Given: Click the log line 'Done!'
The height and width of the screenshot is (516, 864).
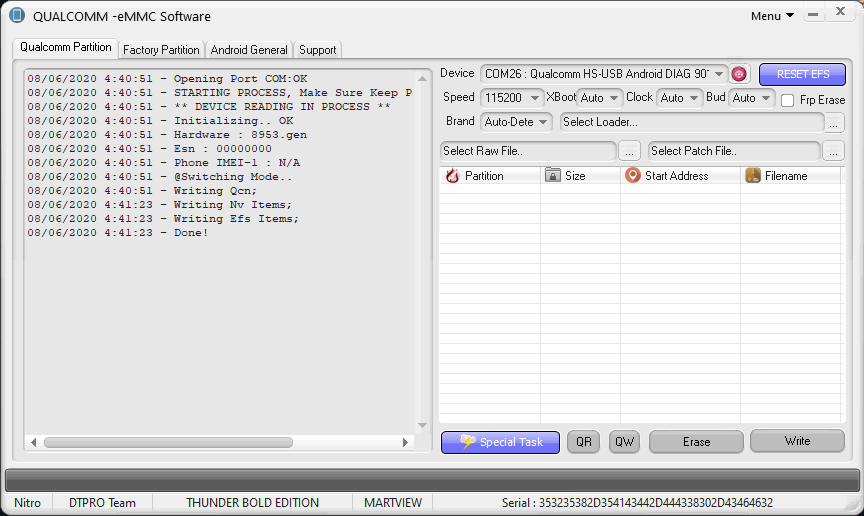Looking at the screenshot, I should (118, 233).
